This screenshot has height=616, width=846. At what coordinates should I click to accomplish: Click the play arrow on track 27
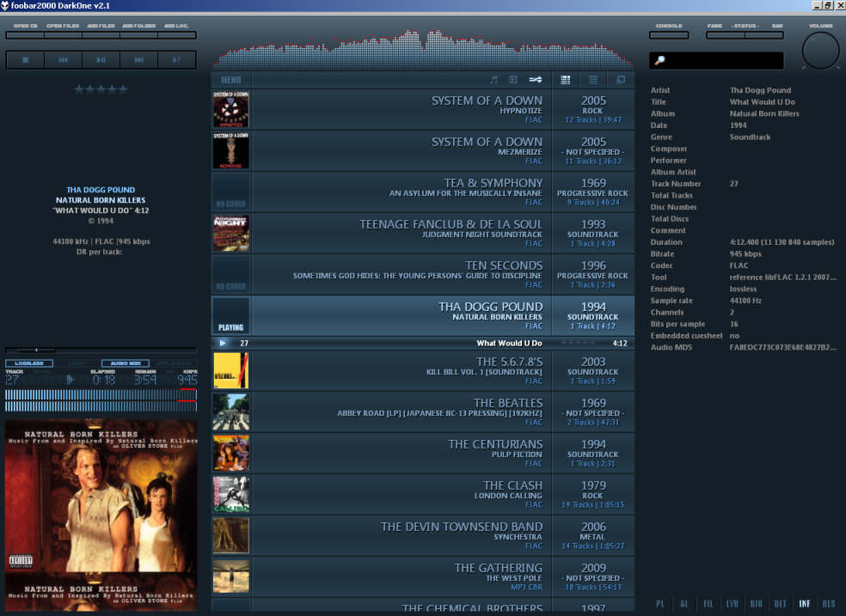[223, 344]
